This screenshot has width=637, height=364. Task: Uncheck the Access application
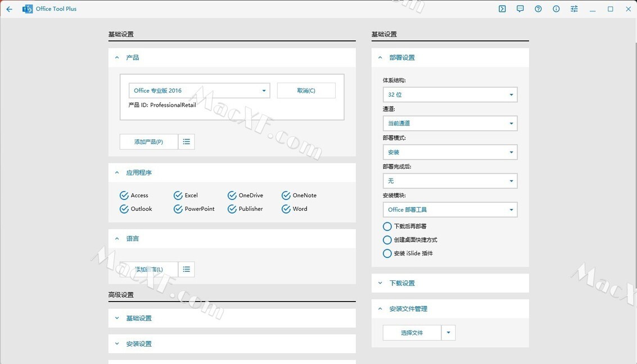click(124, 195)
